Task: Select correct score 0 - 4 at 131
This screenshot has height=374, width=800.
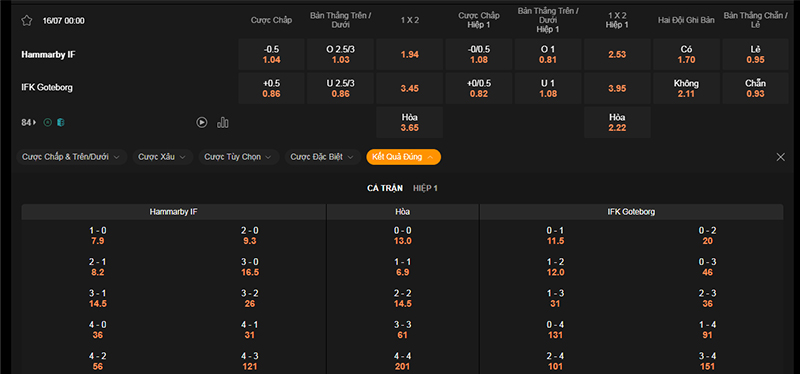Action: 555,330
